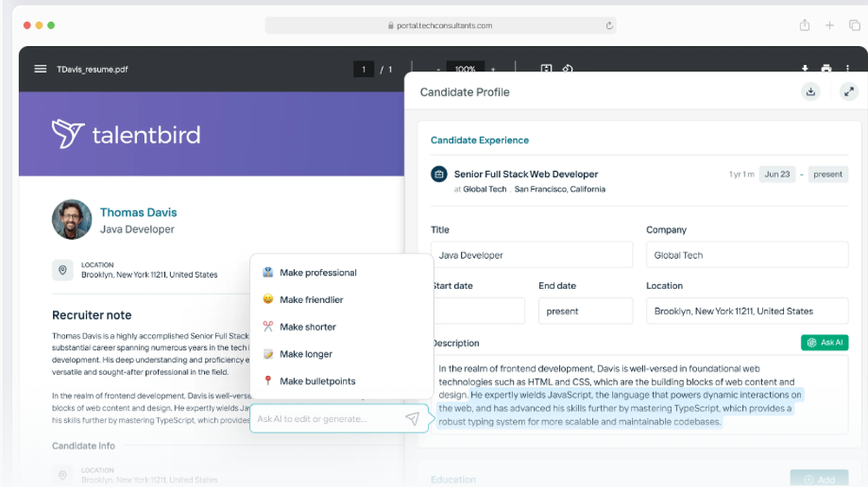Image resolution: width=868 pixels, height=487 pixels.
Task: Download the PDF from the viewer toolbar
Action: point(805,68)
